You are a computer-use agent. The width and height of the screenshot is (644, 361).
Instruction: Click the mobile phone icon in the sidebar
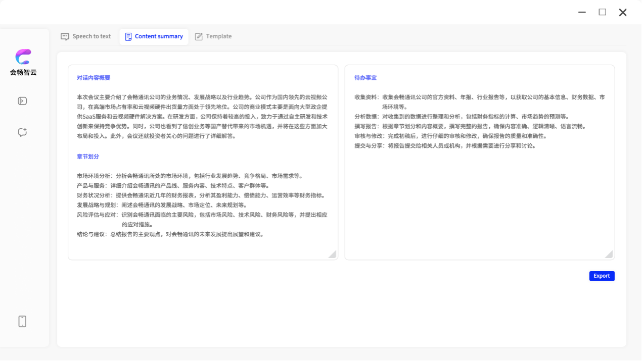click(22, 322)
